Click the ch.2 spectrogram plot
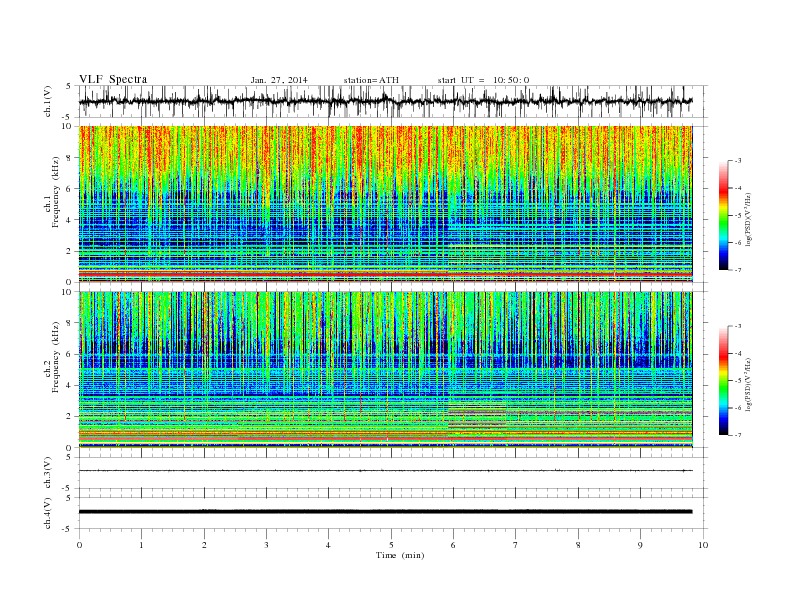The image size is (792, 612). [x=385, y=369]
